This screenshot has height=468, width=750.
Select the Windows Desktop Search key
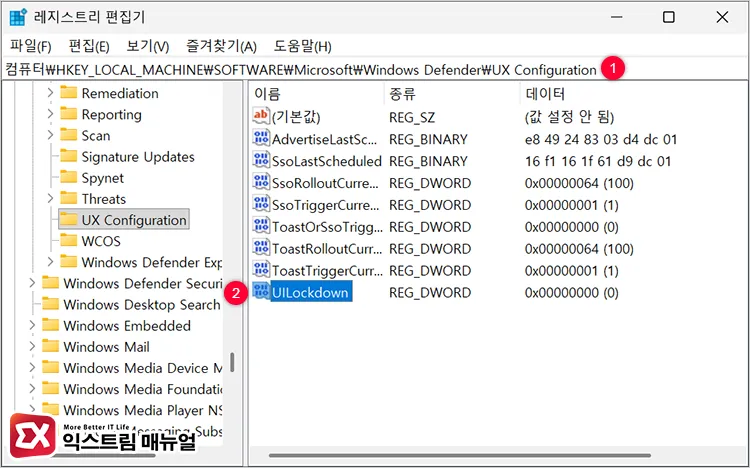click(x=142, y=304)
